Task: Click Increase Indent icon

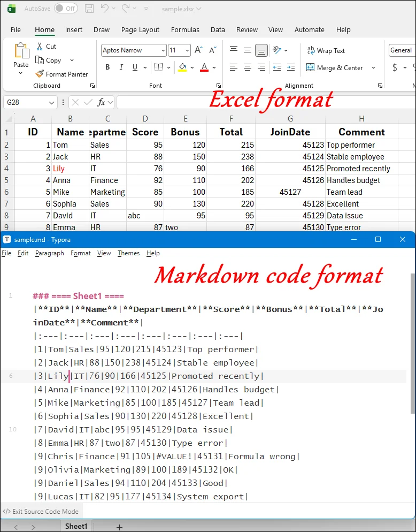Action: (x=291, y=67)
